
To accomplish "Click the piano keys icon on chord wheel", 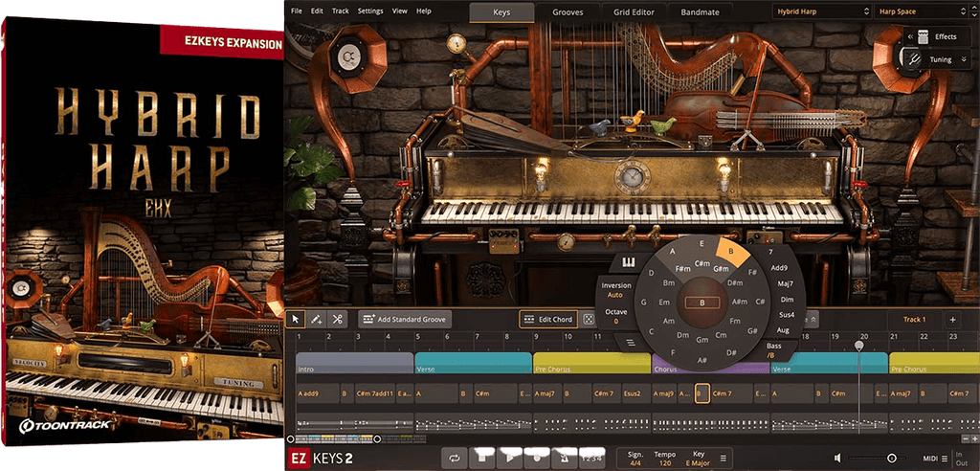I will (x=627, y=261).
